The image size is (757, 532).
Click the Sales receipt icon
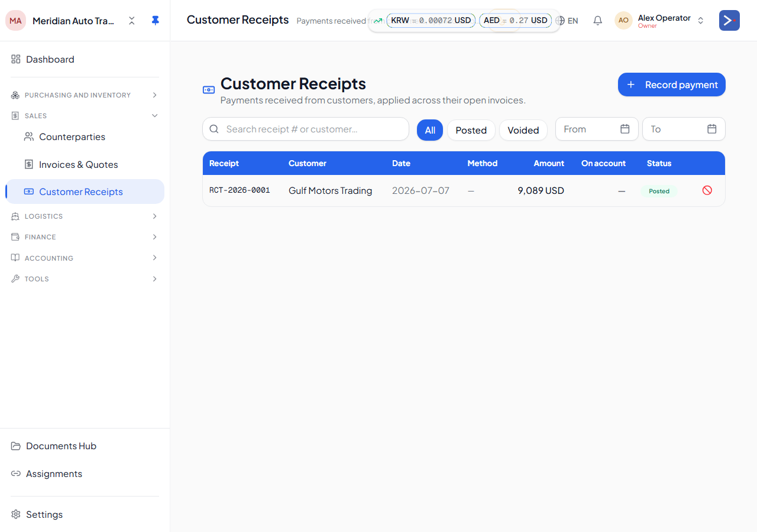15,116
